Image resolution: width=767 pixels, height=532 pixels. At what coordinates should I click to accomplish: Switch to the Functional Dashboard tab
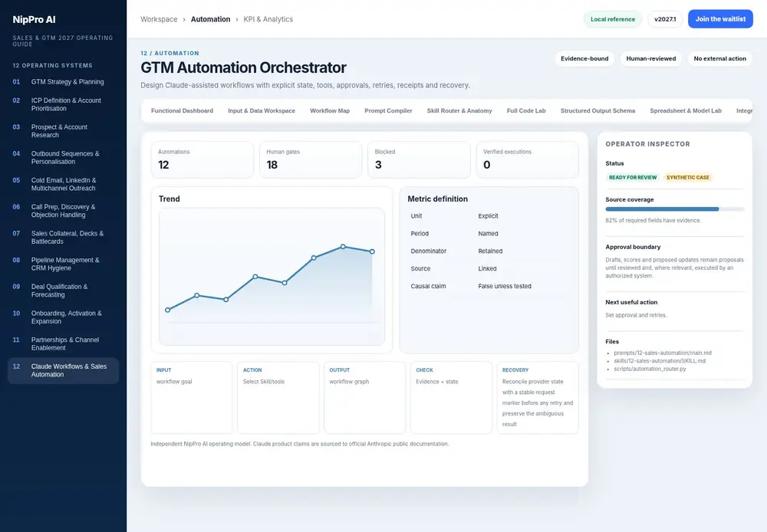[182, 110]
